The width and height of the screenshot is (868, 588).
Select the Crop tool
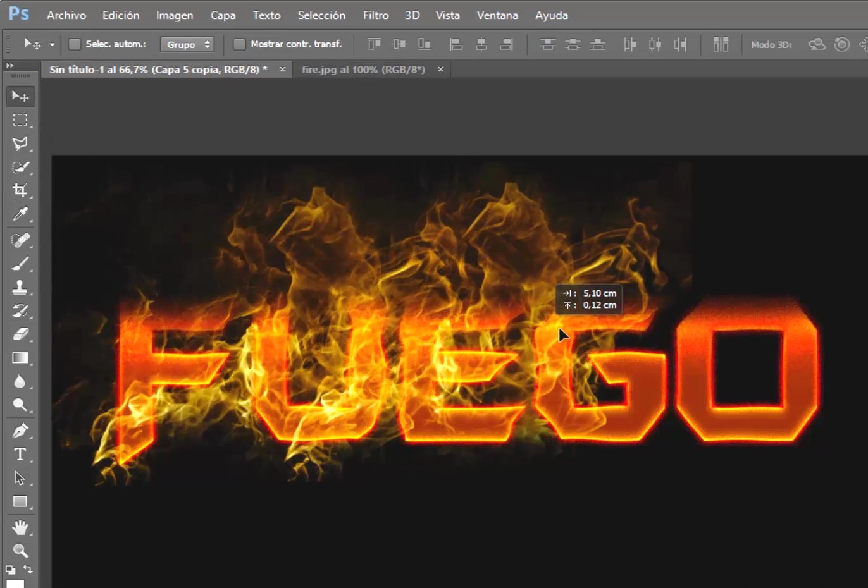[x=20, y=190]
